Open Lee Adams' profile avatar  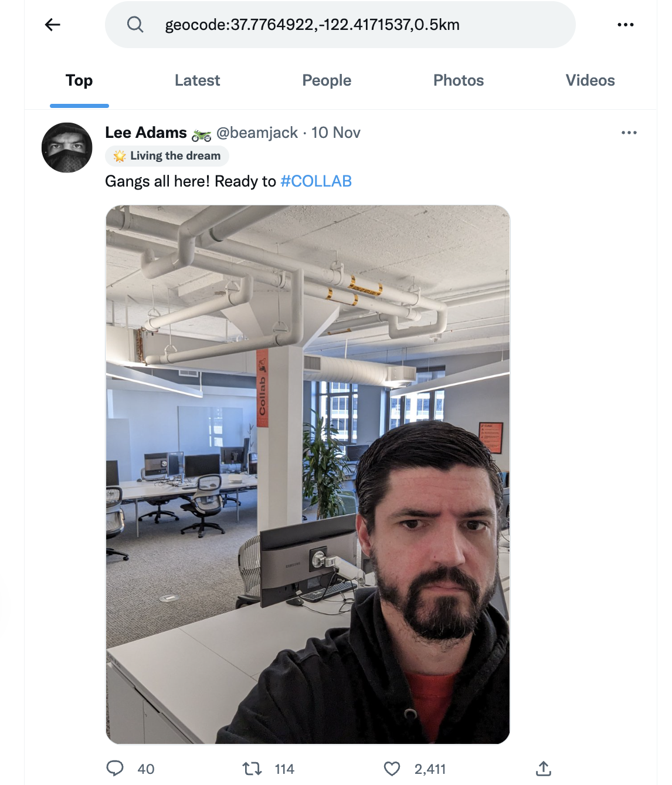67,147
